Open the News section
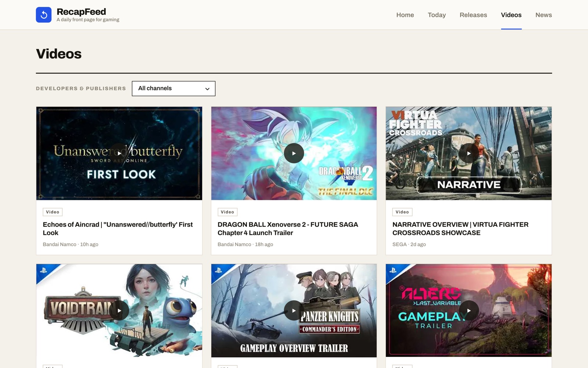Image resolution: width=588 pixels, height=368 pixels. 544,15
